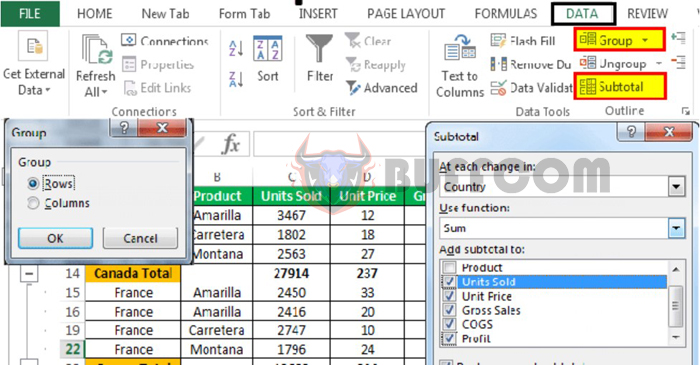Image resolution: width=700 pixels, height=365 pixels.
Task: Switch to the PAGE LAYOUT tab
Action: (406, 14)
